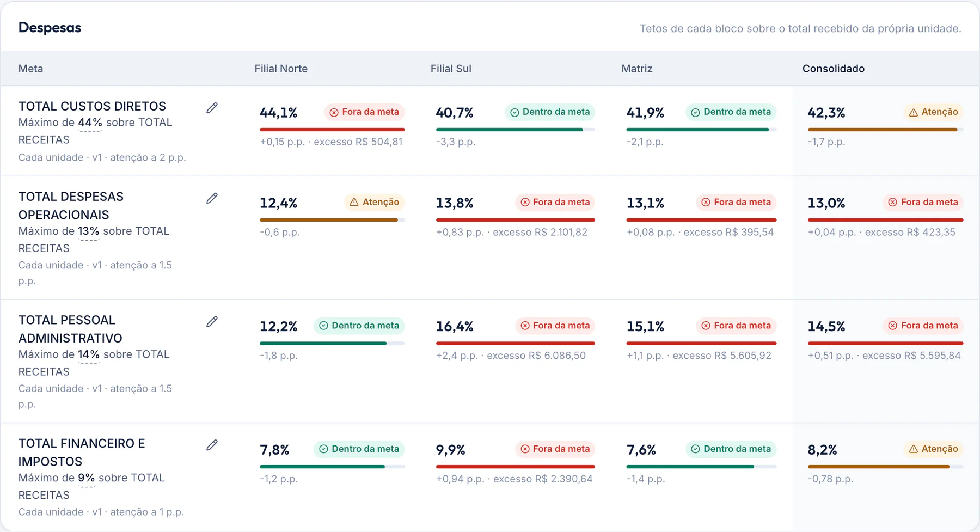Select the Matriz column header
Screen dimensions: 980x532
(637, 69)
